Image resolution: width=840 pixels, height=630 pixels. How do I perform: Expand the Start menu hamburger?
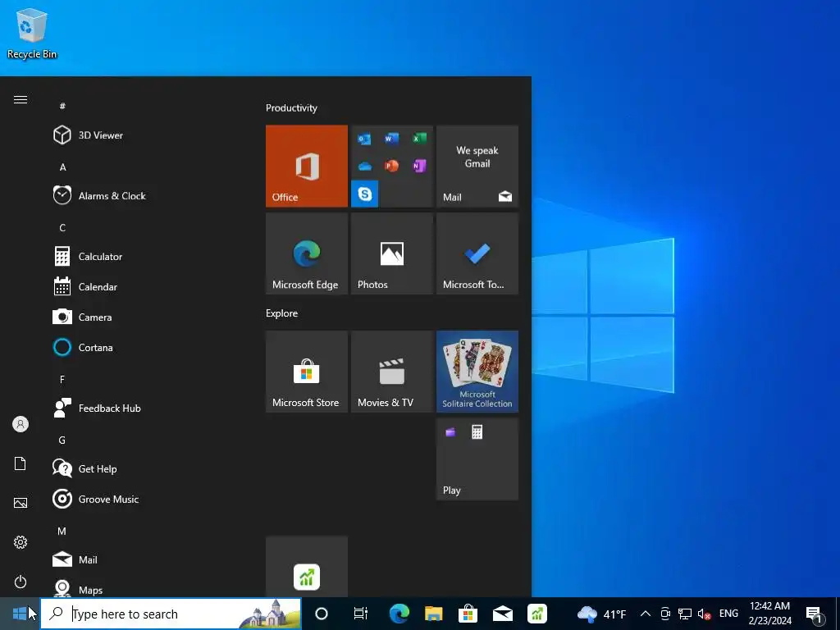point(21,99)
